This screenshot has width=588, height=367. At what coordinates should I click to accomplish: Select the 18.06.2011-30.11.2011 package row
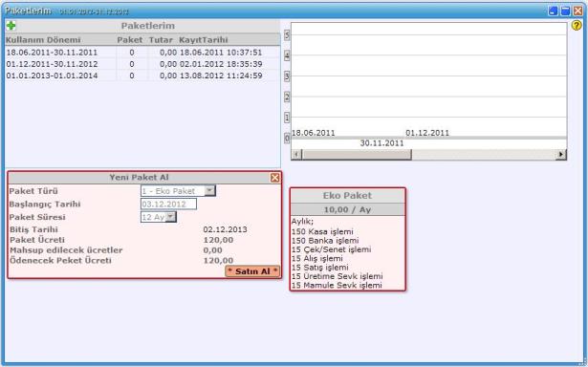tap(142, 53)
